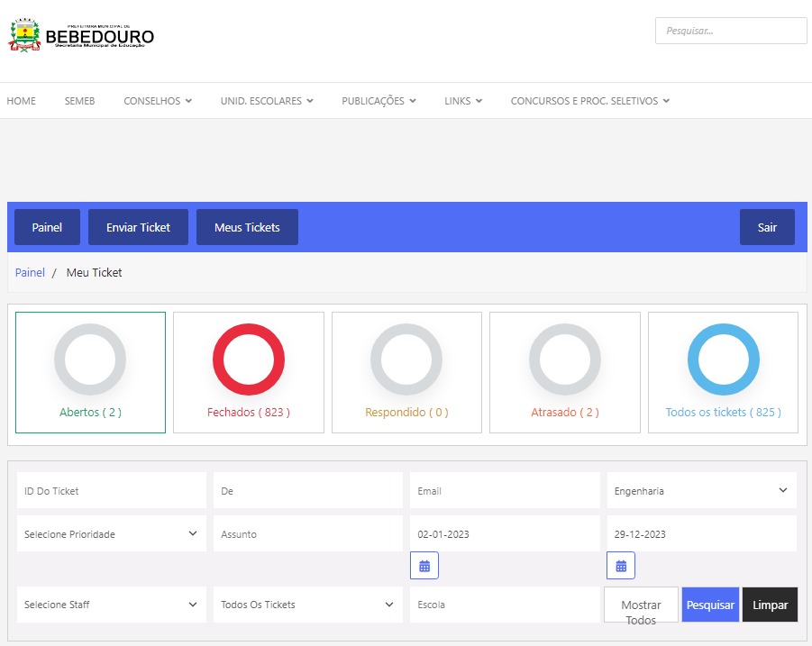Viewport: 812px width, 646px height.
Task: Click the Sair logout button
Action: click(x=767, y=227)
